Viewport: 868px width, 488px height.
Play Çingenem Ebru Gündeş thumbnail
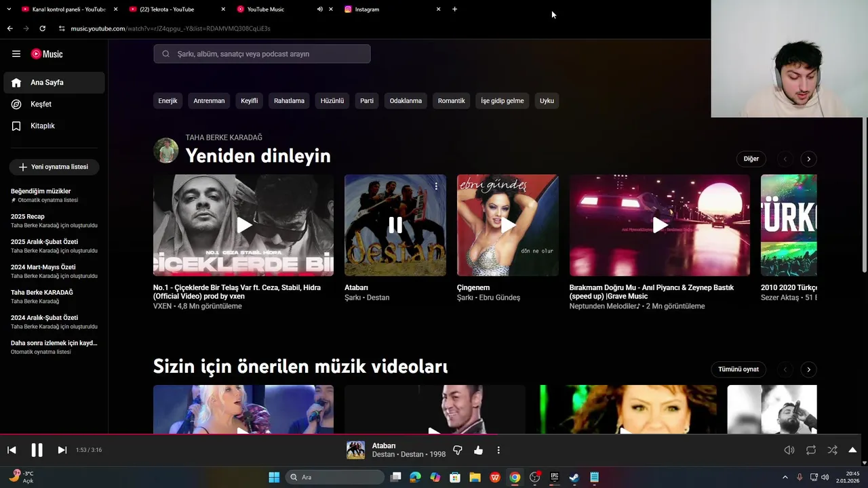click(x=508, y=225)
